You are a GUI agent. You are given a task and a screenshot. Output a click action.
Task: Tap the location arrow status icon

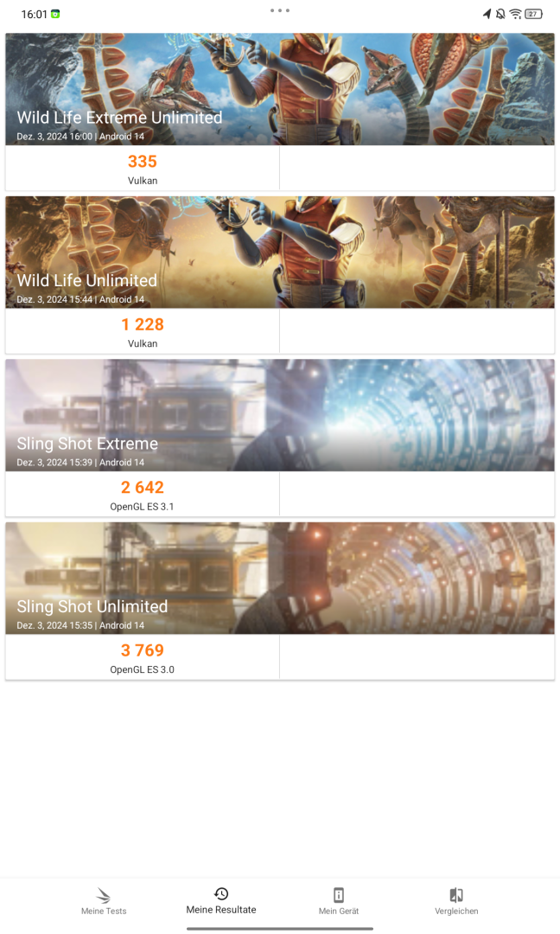pos(487,14)
